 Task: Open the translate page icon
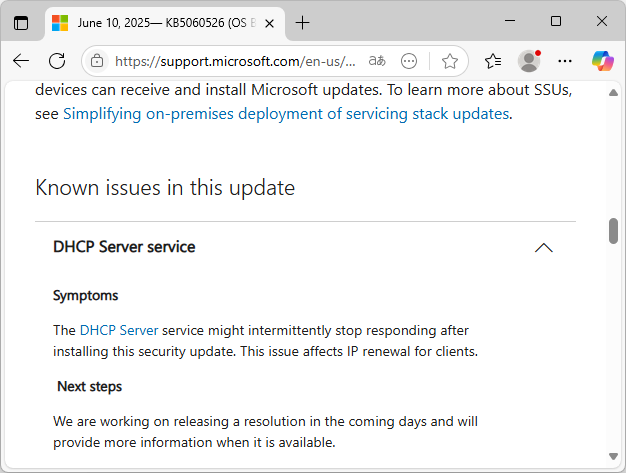pos(377,61)
